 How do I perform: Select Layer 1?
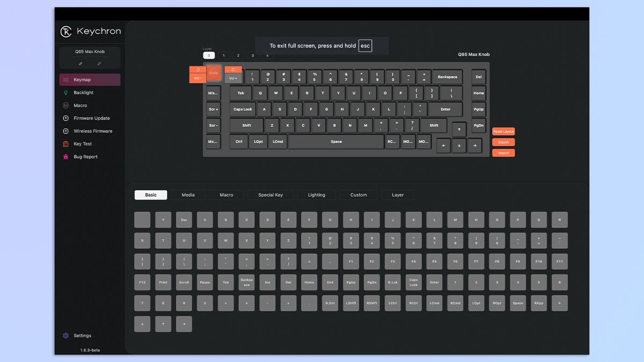coord(223,55)
